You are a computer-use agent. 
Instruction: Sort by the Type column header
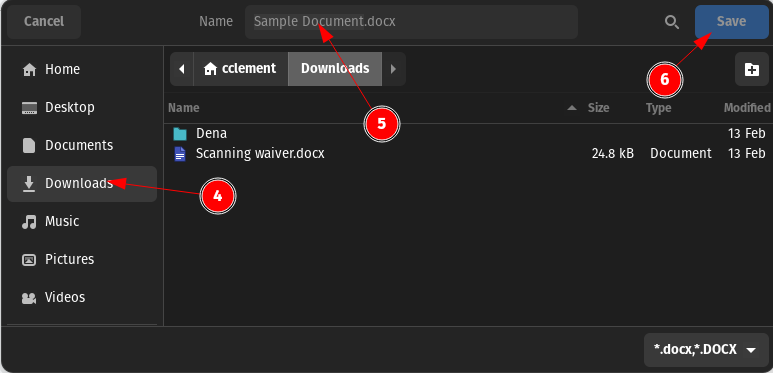(x=659, y=108)
